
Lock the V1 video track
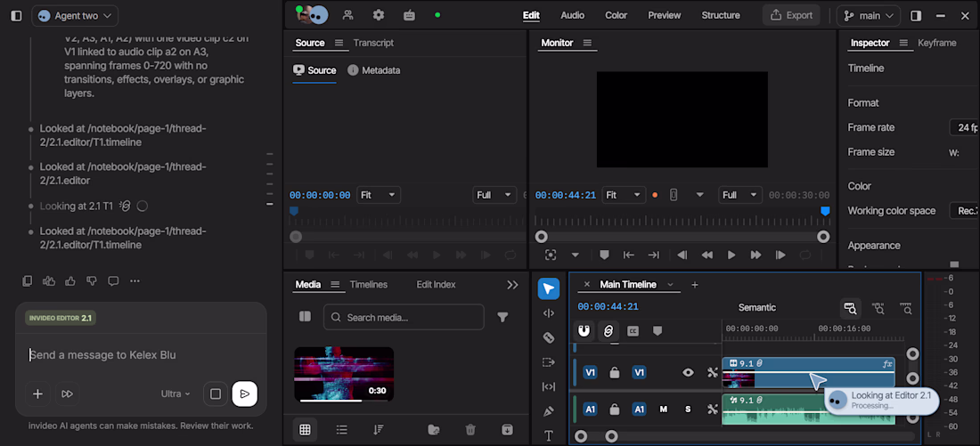click(x=615, y=372)
